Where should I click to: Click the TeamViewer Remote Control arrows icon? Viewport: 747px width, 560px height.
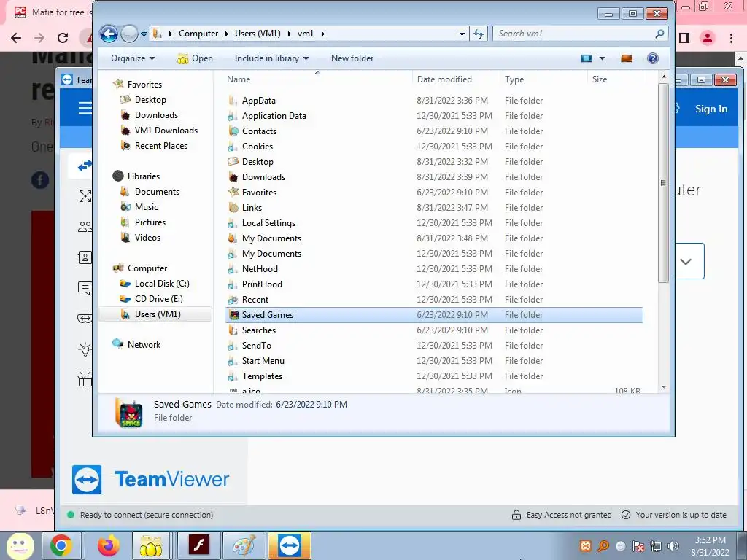click(x=85, y=166)
